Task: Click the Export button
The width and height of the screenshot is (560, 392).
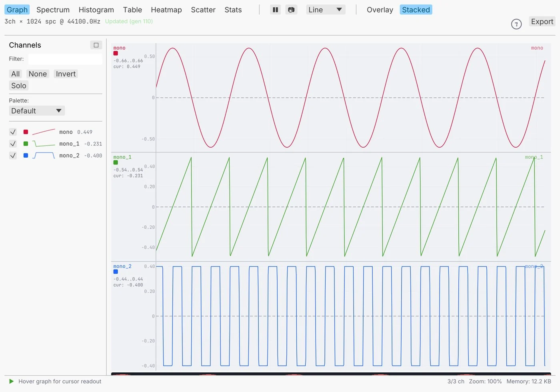Action: pos(542,22)
